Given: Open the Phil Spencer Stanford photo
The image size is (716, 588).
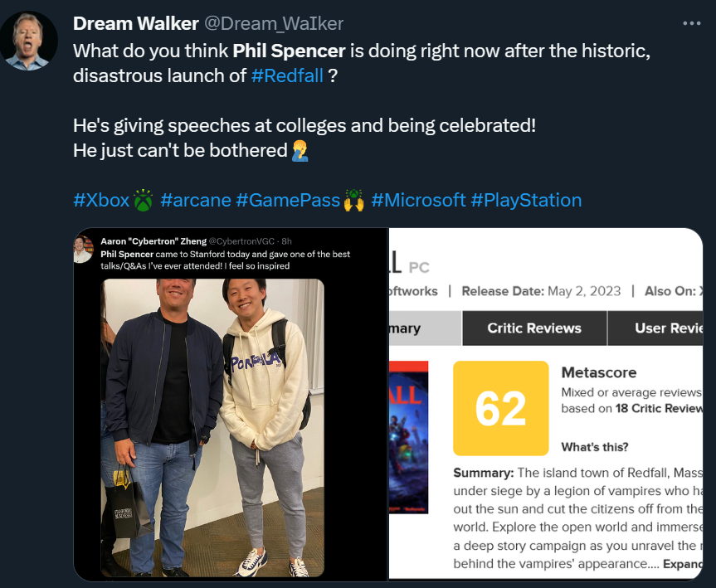Looking at the screenshot, I should pos(212,427).
